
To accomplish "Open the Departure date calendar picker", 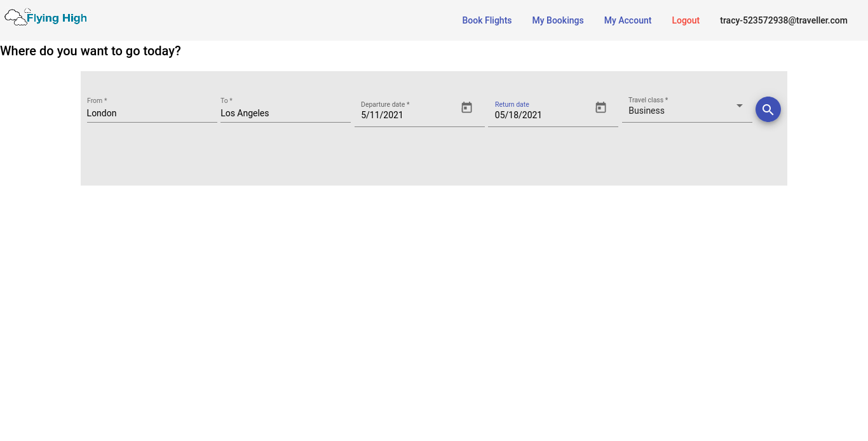I will pos(467,107).
